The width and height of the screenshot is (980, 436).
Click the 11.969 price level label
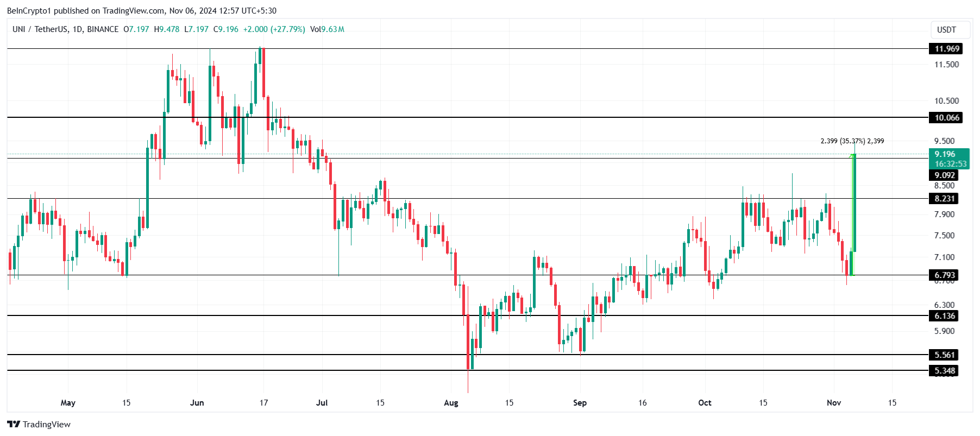click(x=947, y=49)
